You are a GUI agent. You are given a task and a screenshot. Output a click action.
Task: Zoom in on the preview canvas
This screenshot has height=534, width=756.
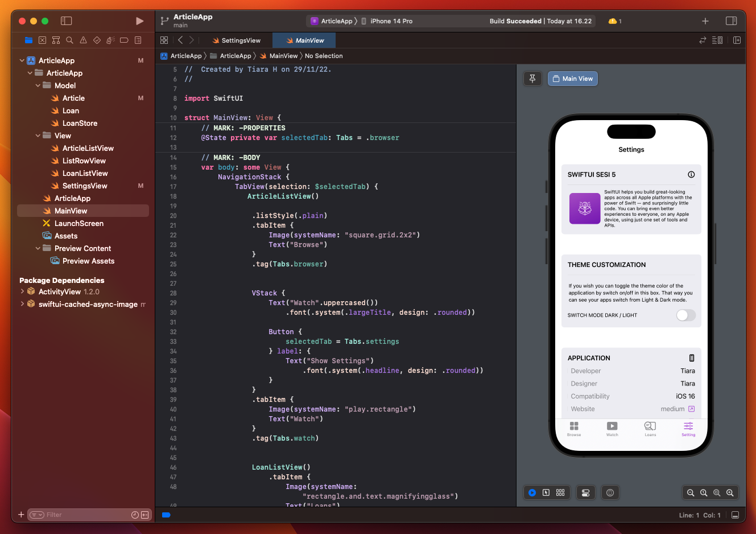(730, 492)
